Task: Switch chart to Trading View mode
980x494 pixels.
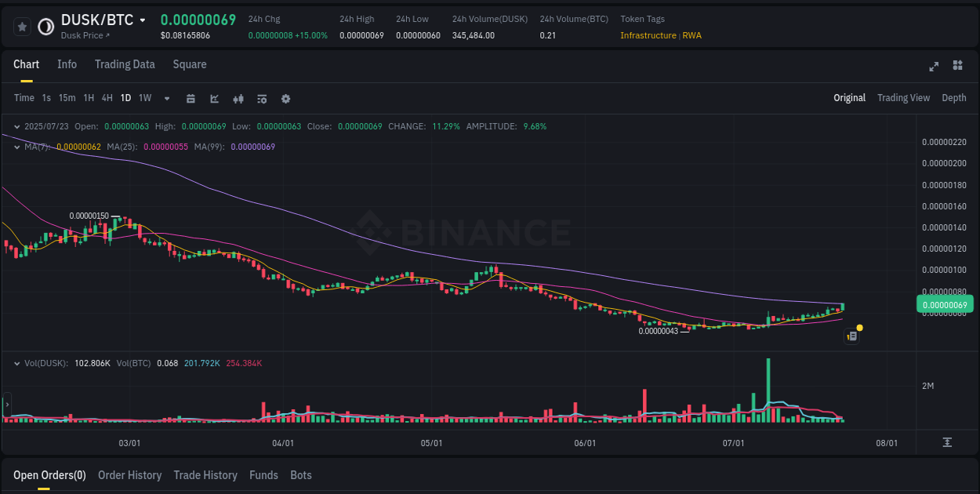Action: click(x=903, y=97)
